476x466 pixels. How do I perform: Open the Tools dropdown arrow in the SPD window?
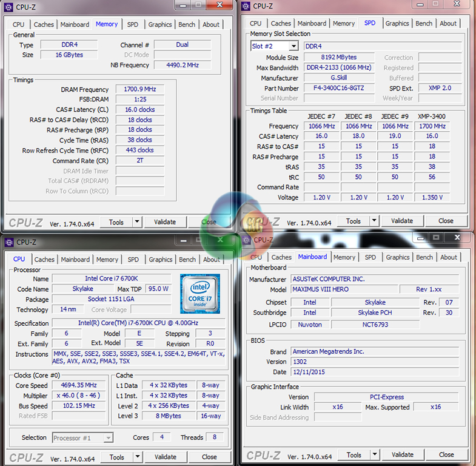pos(374,220)
